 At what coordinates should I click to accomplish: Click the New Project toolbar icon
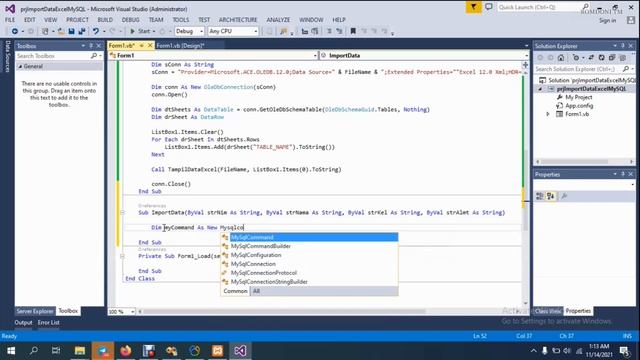pos(45,31)
